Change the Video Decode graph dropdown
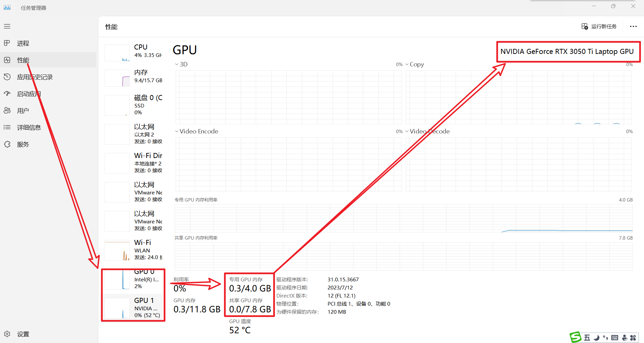644x343 pixels. point(427,131)
